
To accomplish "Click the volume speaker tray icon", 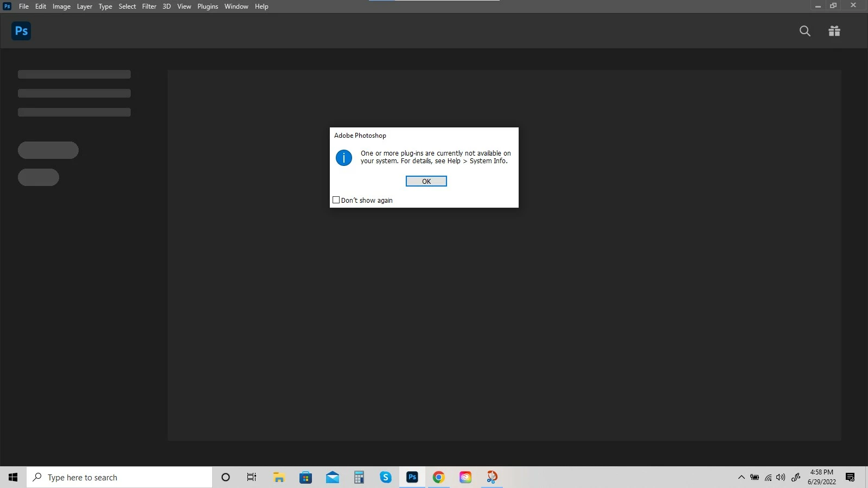I will (781, 477).
